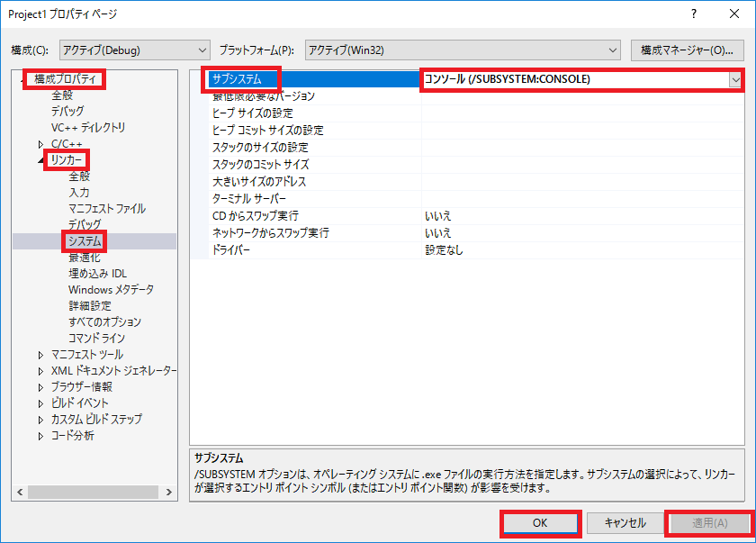Select デバッグ under 構成プロパティ
Image resolution: width=756 pixels, height=543 pixels.
(67, 112)
